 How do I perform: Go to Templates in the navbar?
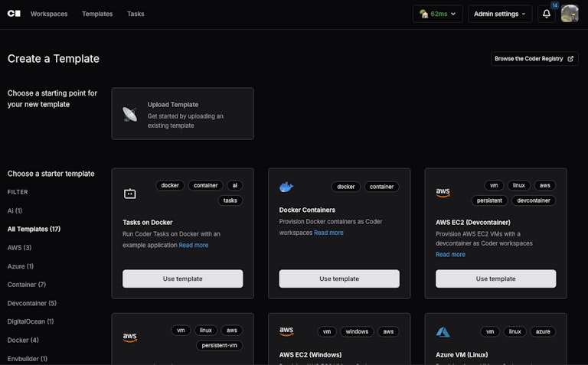97,14
